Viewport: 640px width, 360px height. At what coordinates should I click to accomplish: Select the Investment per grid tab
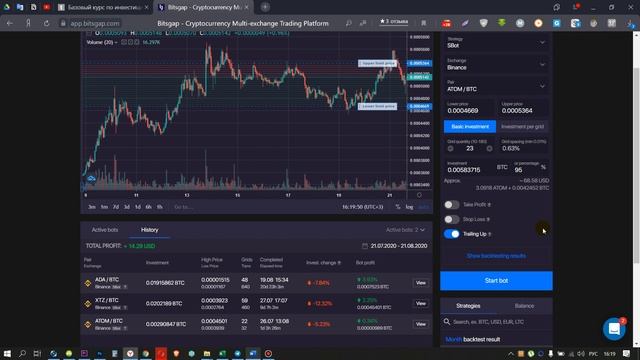point(522,127)
